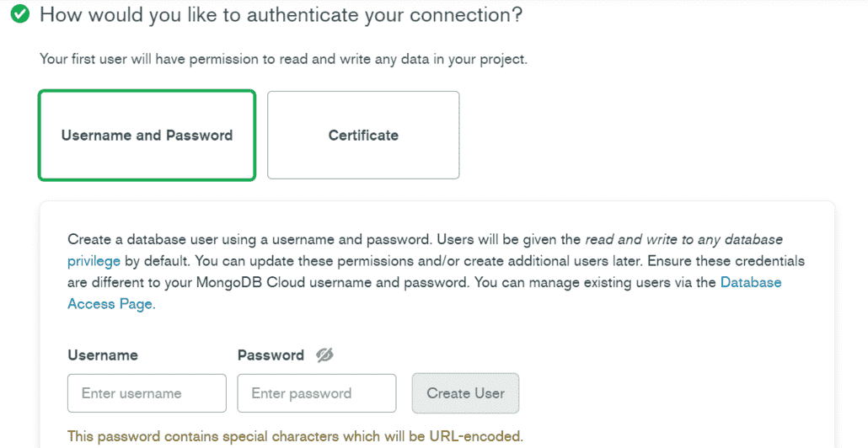This screenshot has height=448, width=868.
Task: Click the word Database at line end
Action: [751, 283]
